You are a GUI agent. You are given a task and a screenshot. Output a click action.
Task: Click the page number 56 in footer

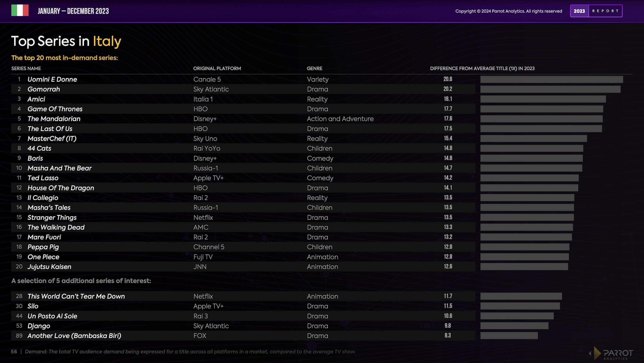tap(14, 352)
